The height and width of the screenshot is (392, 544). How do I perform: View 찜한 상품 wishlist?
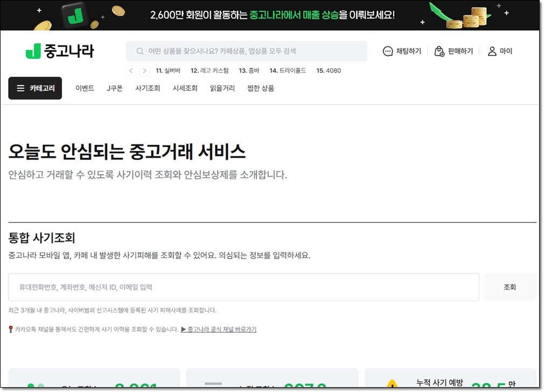click(261, 88)
